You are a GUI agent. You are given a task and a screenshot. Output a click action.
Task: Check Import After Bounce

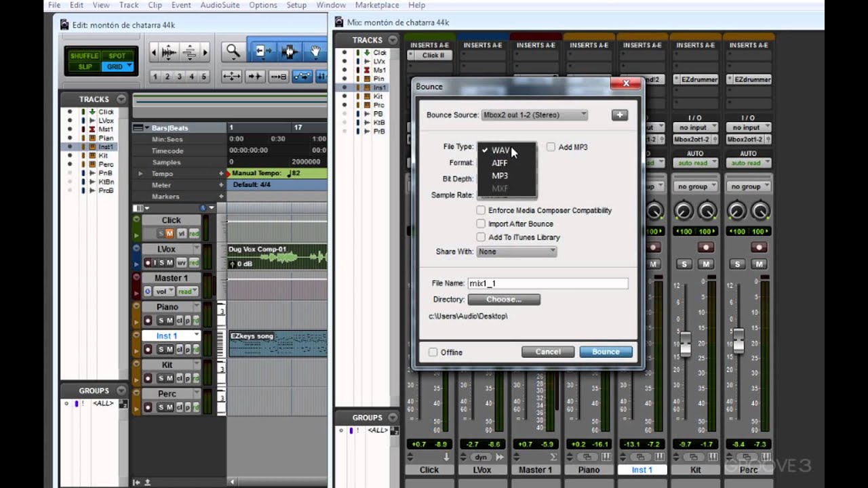(x=481, y=224)
